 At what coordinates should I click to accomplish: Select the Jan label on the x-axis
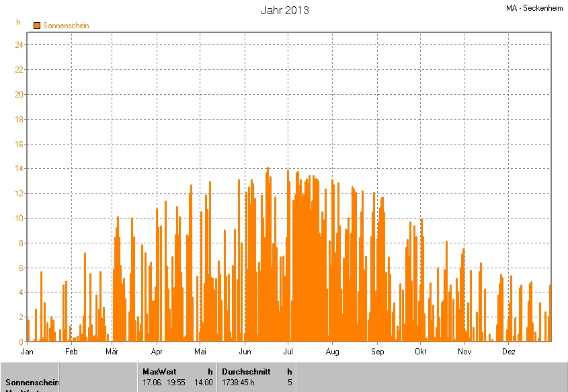pyautogui.click(x=28, y=352)
